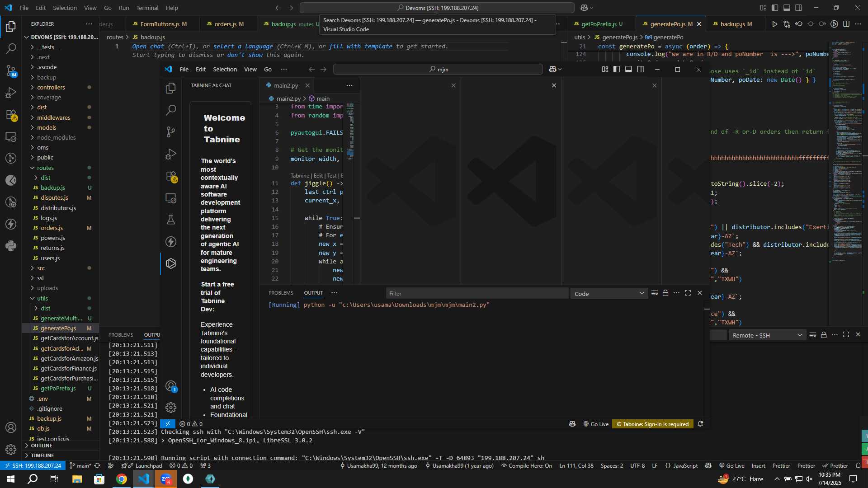Viewport: 868px width, 488px height.
Task: Toggle Panel visibility in the mjm title bar
Action: coord(628,69)
